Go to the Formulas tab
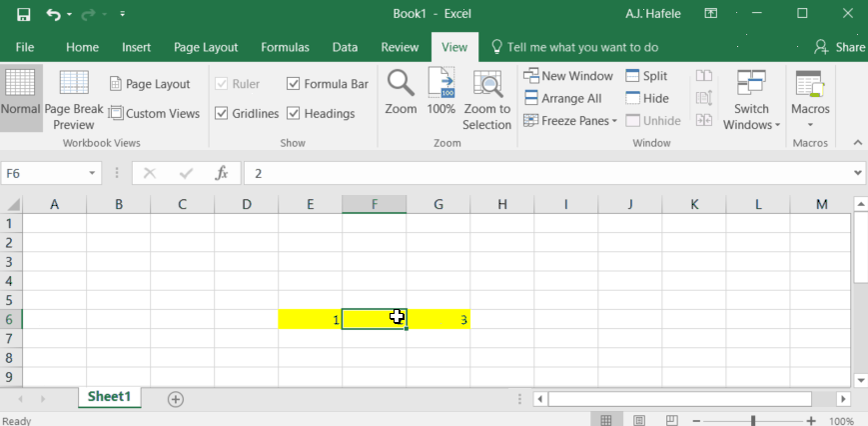The width and height of the screenshot is (868, 426). (285, 47)
